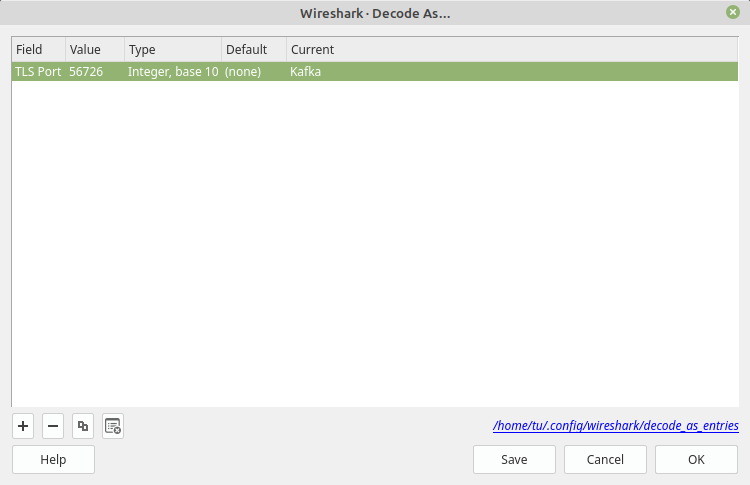This screenshot has height=485, width=750.
Task: Sort by the Field column header
Action: (x=38, y=49)
